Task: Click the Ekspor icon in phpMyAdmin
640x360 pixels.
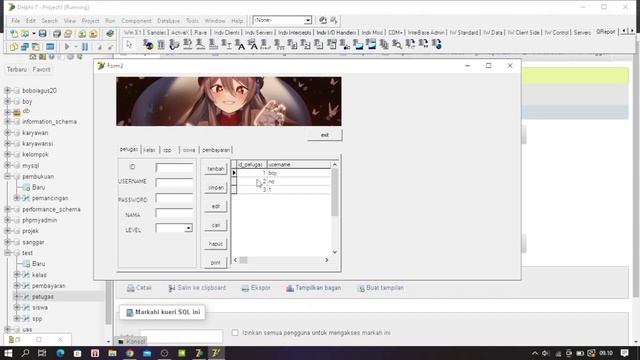Action: tap(245, 288)
